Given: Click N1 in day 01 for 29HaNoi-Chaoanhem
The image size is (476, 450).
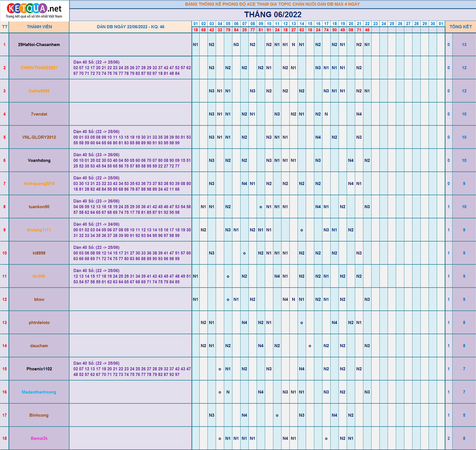Looking at the screenshot, I should tap(195, 45).
